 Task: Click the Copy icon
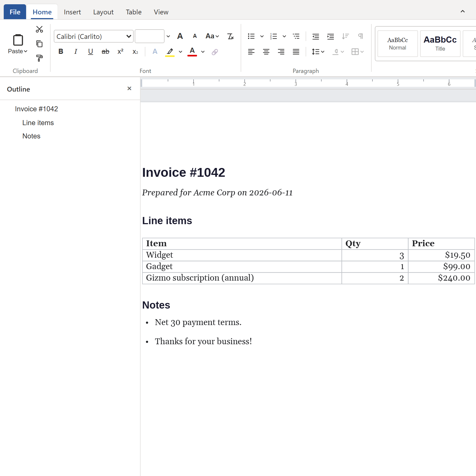[39, 44]
